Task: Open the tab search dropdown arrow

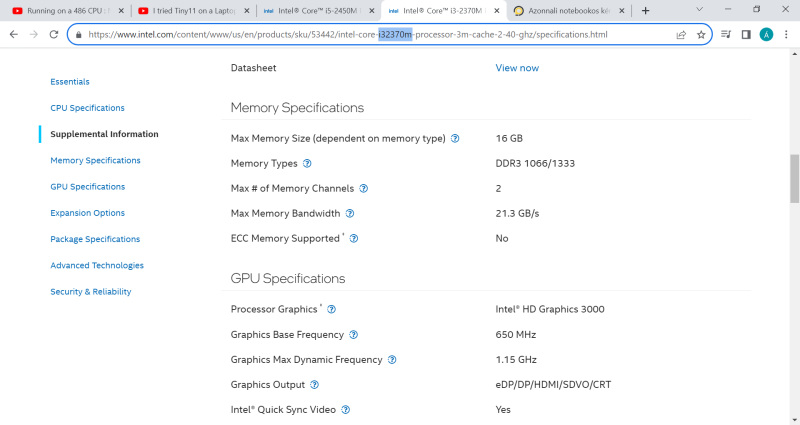Action: 701,10
